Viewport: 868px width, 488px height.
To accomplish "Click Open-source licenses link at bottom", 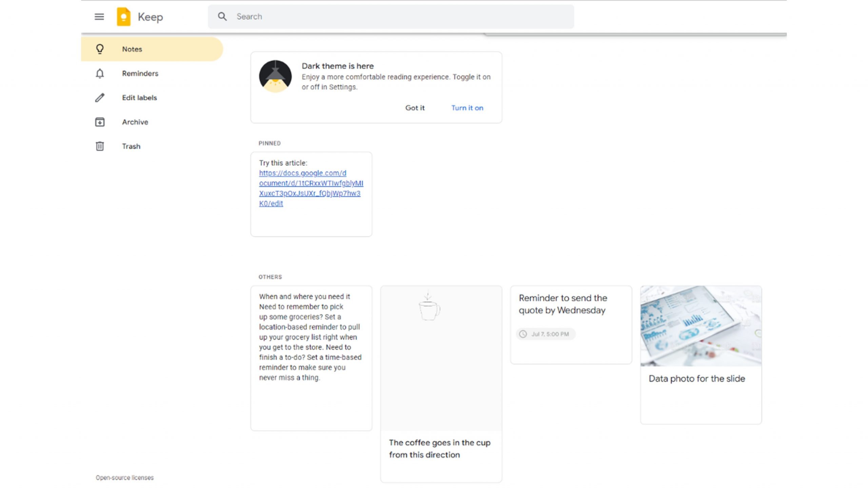I will 124,477.
